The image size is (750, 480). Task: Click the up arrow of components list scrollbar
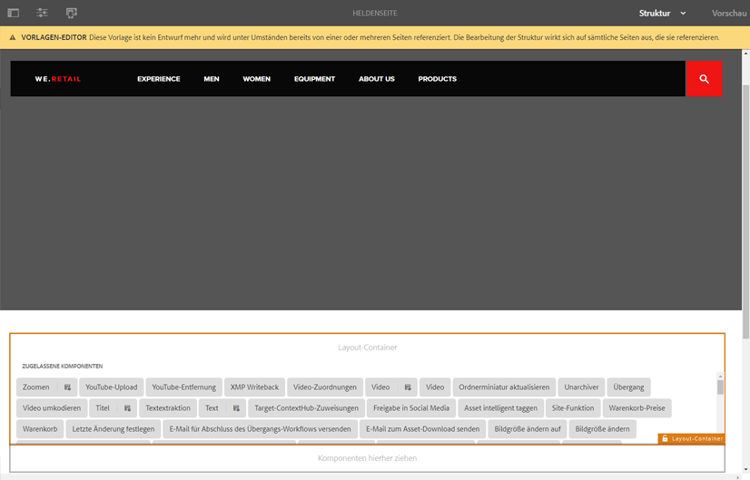(720, 376)
